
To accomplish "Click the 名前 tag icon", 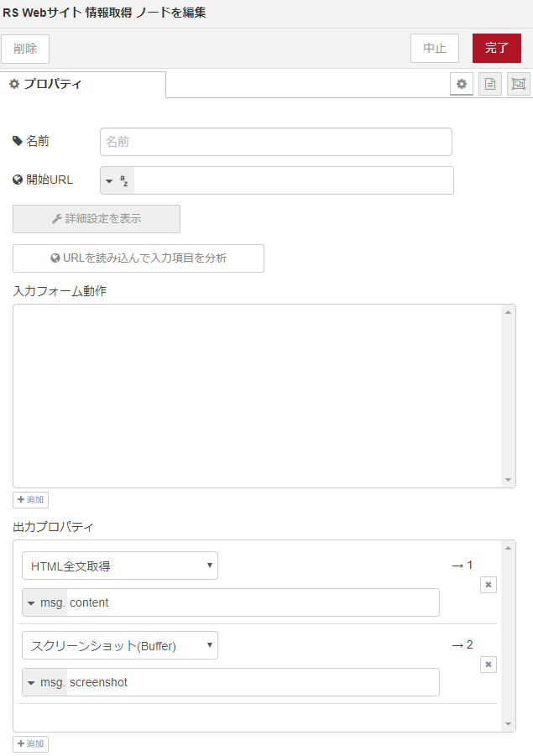I will (x=18, y=141).
